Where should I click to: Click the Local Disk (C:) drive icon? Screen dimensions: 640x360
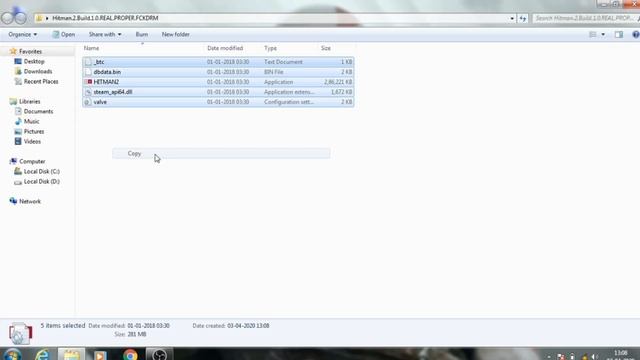pos(18,171)
